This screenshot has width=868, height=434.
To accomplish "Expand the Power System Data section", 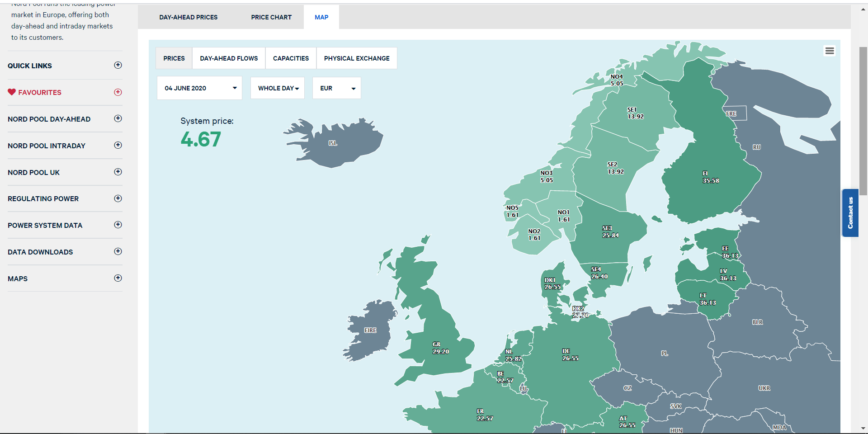I will click(x=118, y=225).
